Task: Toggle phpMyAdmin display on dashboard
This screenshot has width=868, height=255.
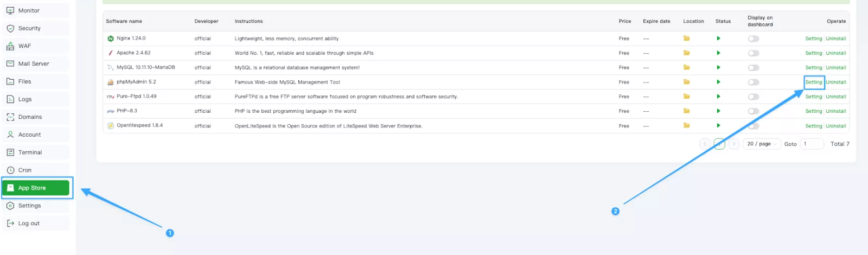Action: 754,82
